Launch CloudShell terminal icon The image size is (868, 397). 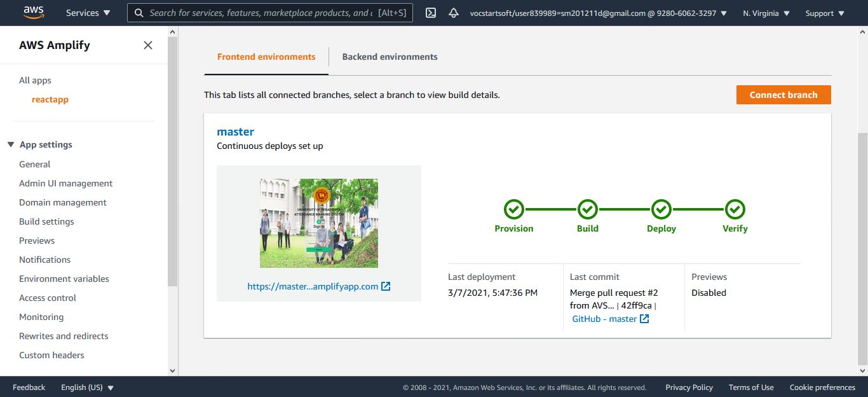pyautogui.click(x=431, y=13)
